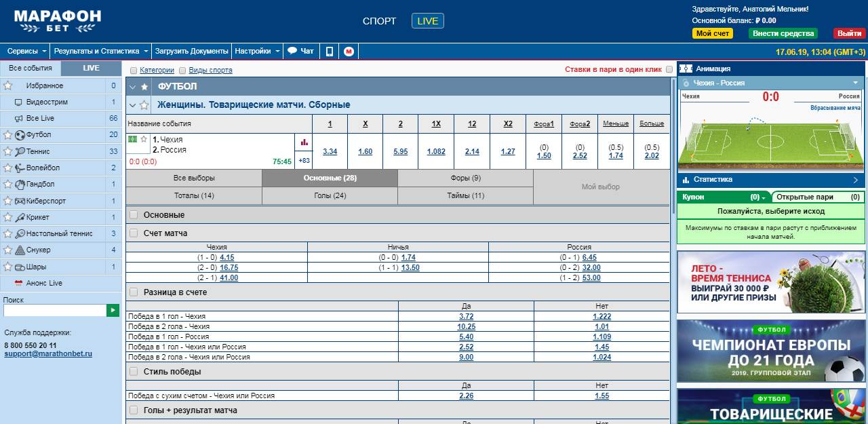The width and height of the screenshot is (868, 424).
Task: Star the Снукер sport in sidebar
Action: (8, 250)
